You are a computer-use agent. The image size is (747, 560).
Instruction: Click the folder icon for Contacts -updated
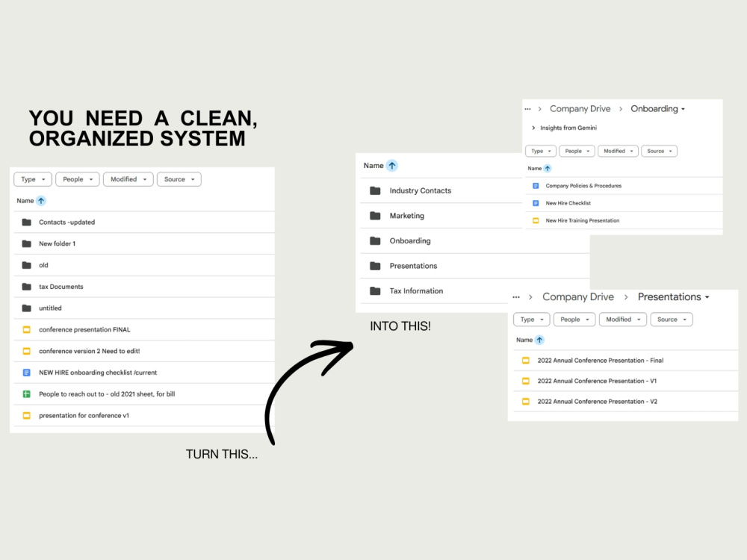pos(27,223)
